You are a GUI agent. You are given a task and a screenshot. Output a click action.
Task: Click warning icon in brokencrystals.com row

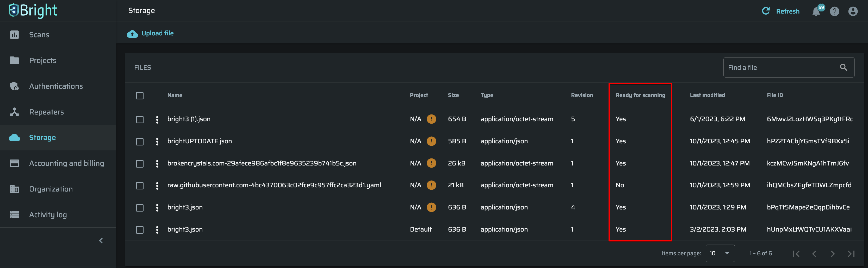tap(431, 163)
